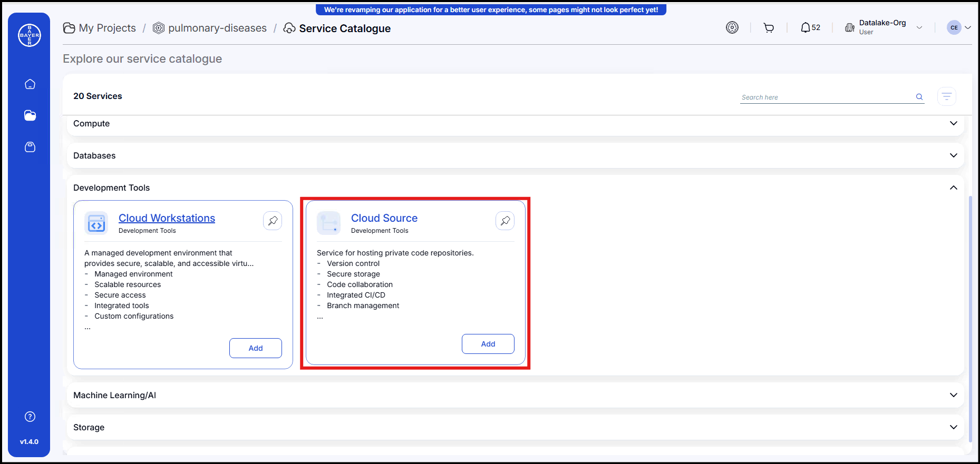
Task: Click the Cloud Source service icon
Action: coord(329,223)
